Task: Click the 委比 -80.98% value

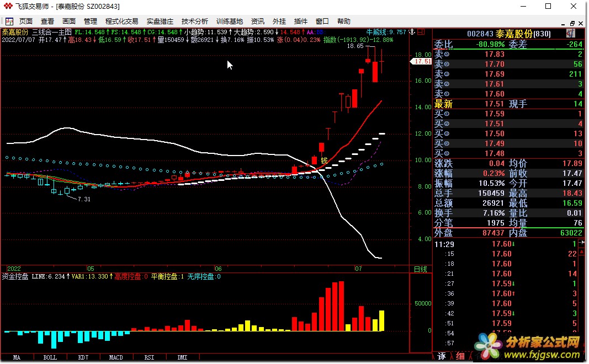Action: click(x=490, y=44)
